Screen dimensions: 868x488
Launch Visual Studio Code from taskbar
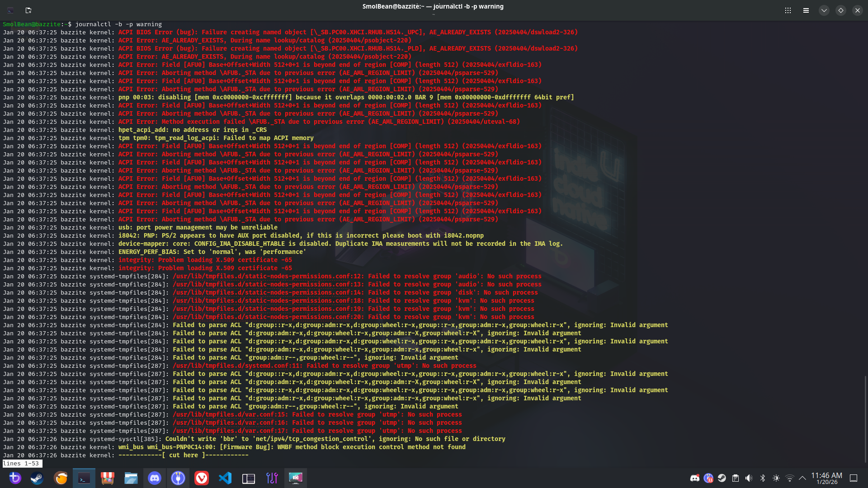225,478
